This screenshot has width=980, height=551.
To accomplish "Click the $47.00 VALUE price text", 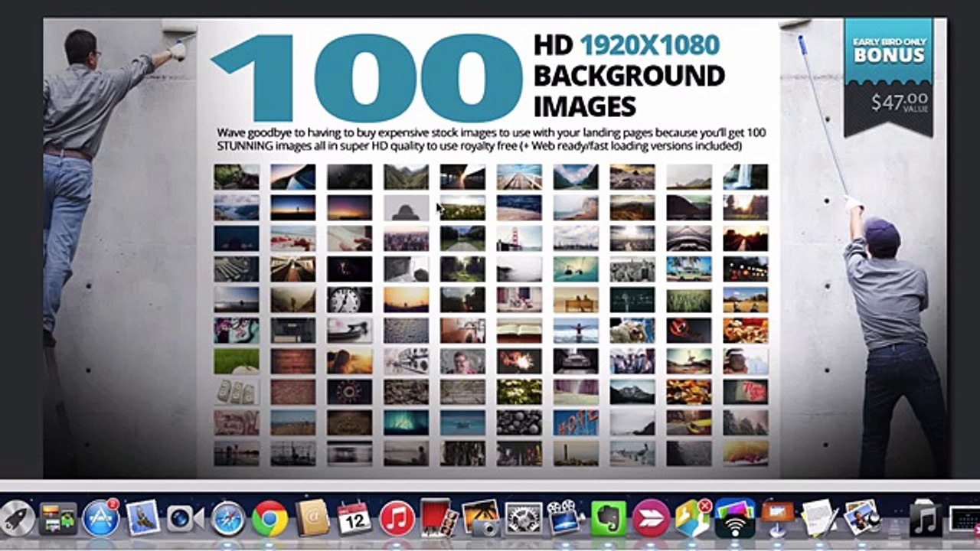I will pyautogui.click(x=900, y=101).
